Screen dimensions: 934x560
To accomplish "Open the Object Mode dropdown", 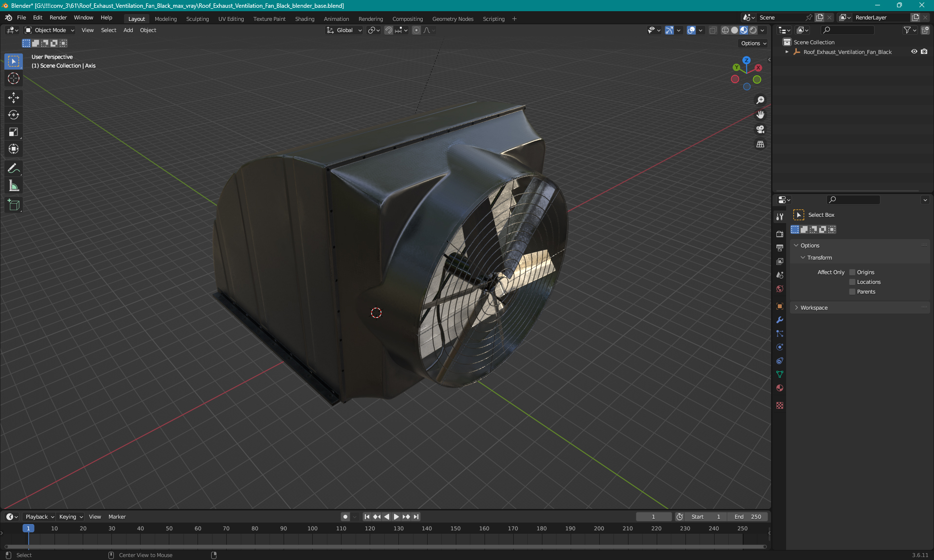I will point(50,30).
